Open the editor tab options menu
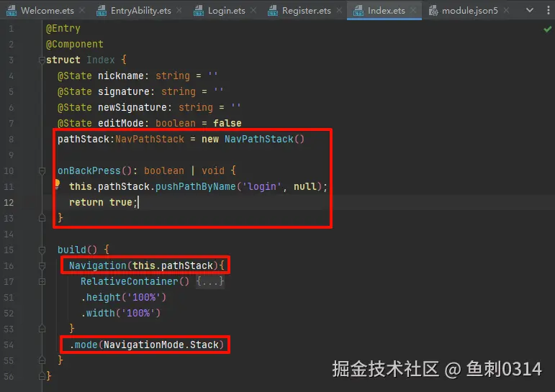The width and height of the screenshot is (555, 392). pyautogui.click(x=549, y=10)
